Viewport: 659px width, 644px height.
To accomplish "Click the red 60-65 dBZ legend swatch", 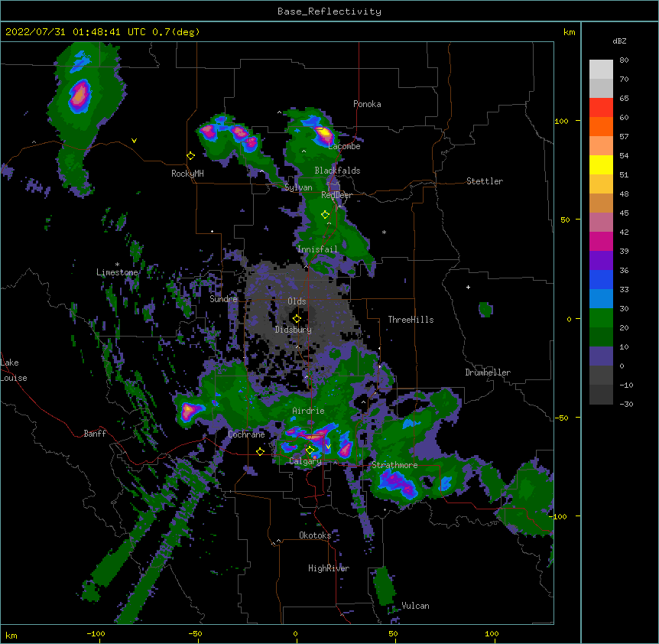I will tap(601, 108).
